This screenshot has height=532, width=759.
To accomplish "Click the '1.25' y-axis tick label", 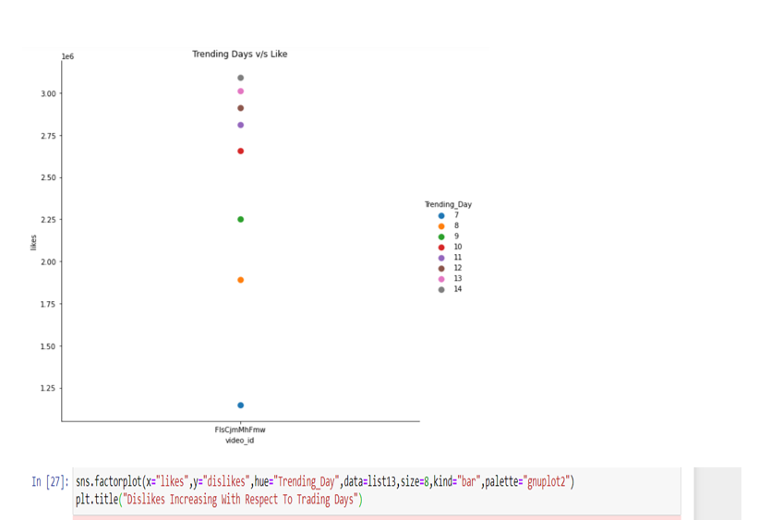I will tap(48, 388).
